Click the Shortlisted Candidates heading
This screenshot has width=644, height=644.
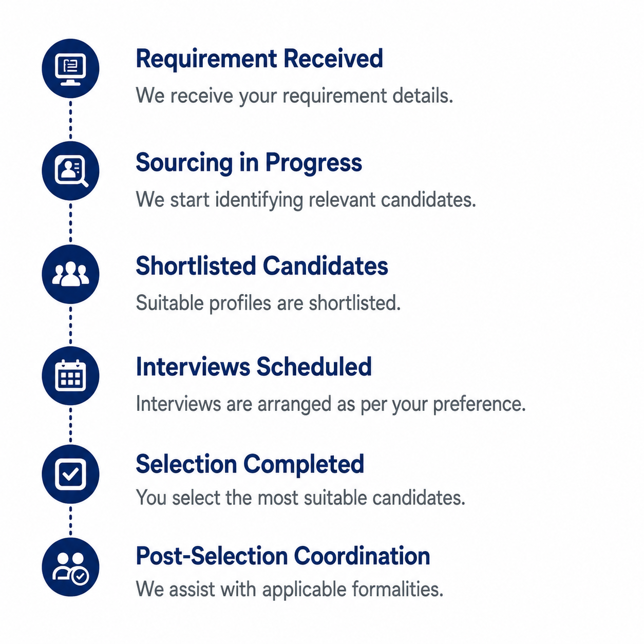(262, 266)
